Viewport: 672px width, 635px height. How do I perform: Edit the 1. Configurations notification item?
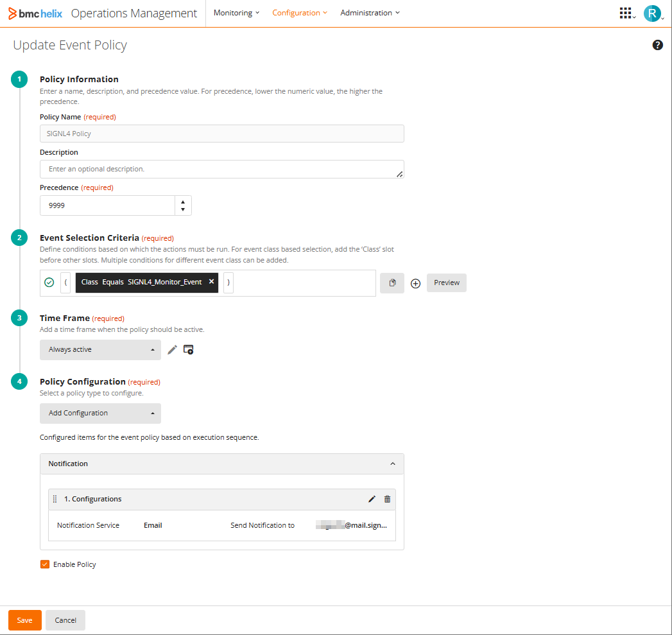pyautogui.click(x=372, y=499)
